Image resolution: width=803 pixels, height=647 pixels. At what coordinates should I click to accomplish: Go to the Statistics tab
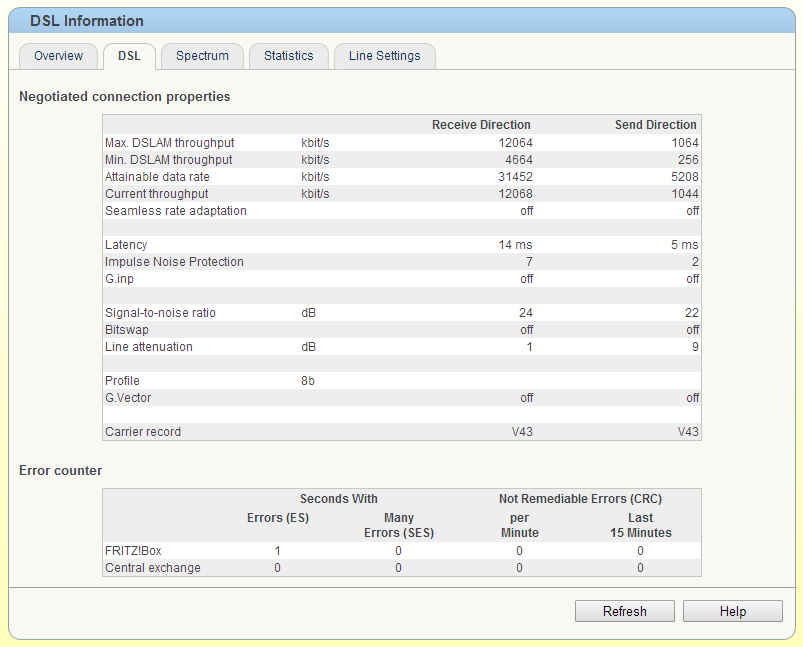pos(288,56)
